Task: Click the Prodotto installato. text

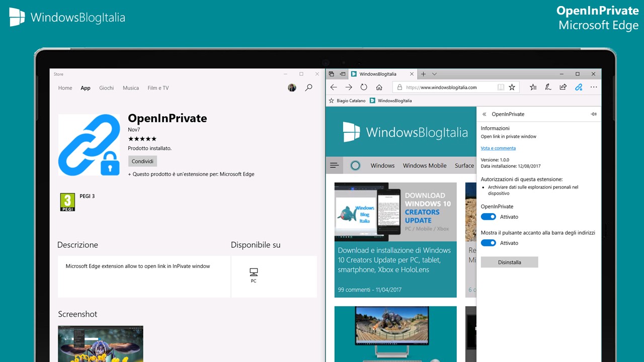Action: (149, 148)
